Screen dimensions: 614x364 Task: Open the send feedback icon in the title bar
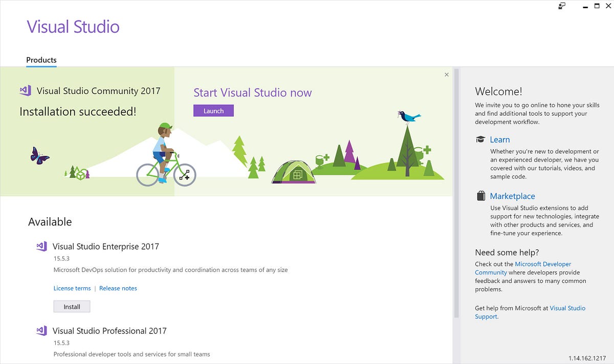point(561,6)
